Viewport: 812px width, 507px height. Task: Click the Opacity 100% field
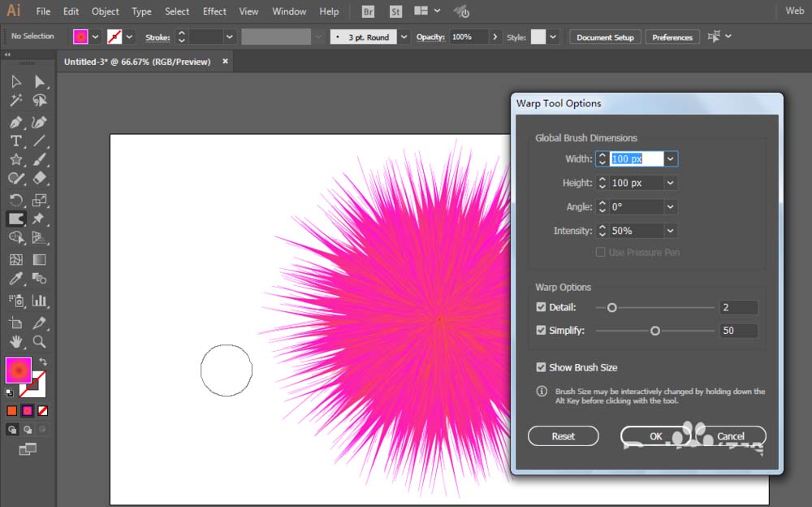click(469, 37)
